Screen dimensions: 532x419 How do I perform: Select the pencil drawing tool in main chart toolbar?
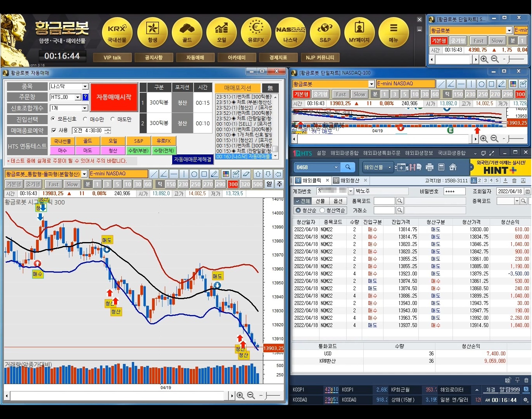coord(214,174)
